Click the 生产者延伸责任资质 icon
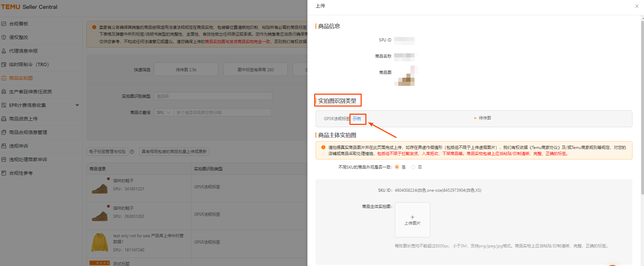644x266 pixels. point(4,92)
